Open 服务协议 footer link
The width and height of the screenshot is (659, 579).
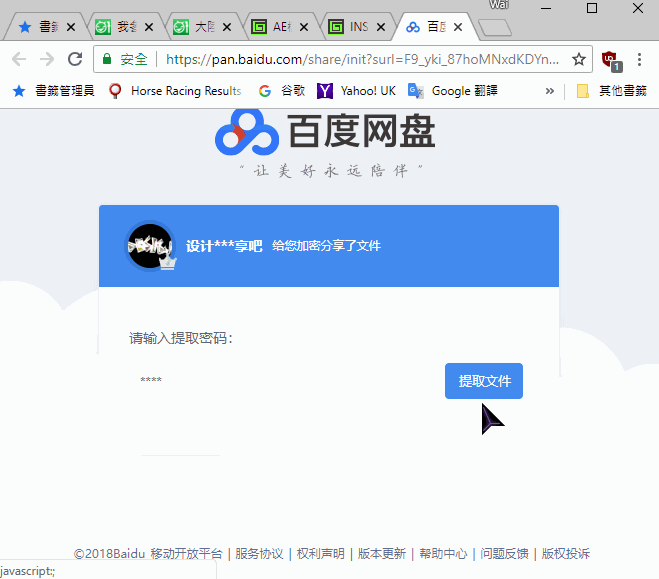(259, 554)
